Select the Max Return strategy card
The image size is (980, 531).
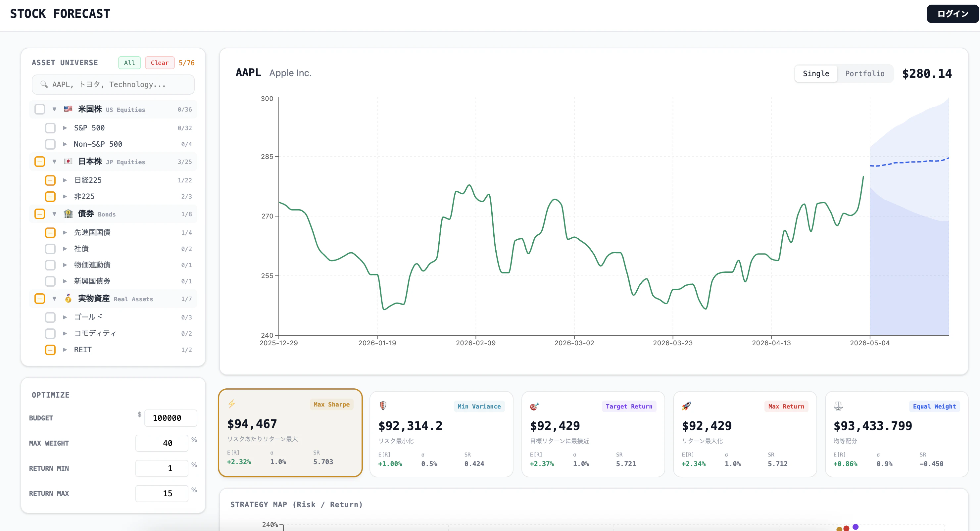[x=745, y=434]
